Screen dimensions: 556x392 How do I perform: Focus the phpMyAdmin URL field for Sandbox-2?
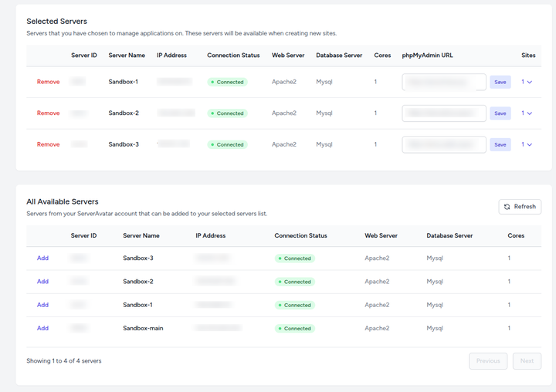coord(444,113)
